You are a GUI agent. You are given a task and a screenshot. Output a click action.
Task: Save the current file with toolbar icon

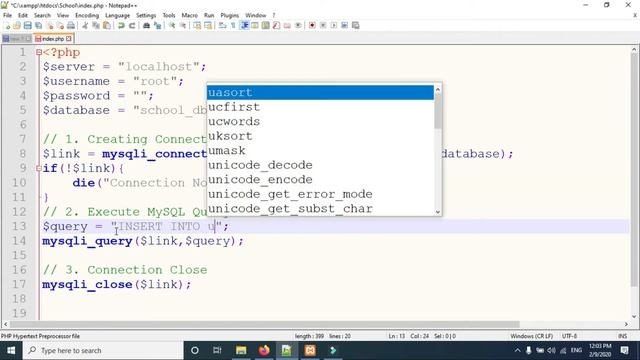pyautogui.click(x=27, y=26)
